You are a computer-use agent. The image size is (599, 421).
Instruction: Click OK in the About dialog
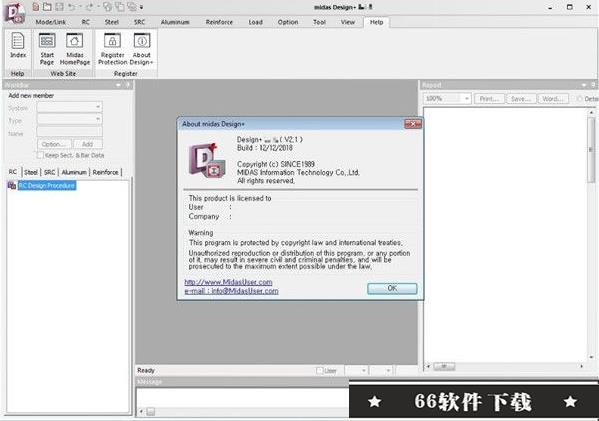tap(392, 288)
